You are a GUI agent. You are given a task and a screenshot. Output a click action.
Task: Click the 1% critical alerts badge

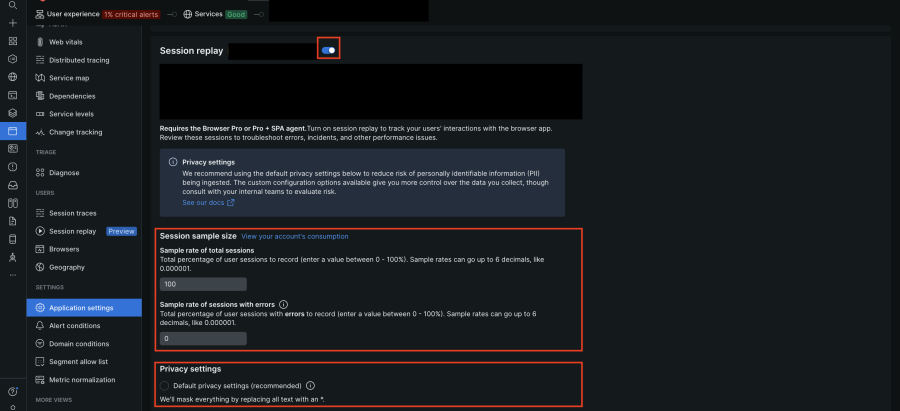131,14
